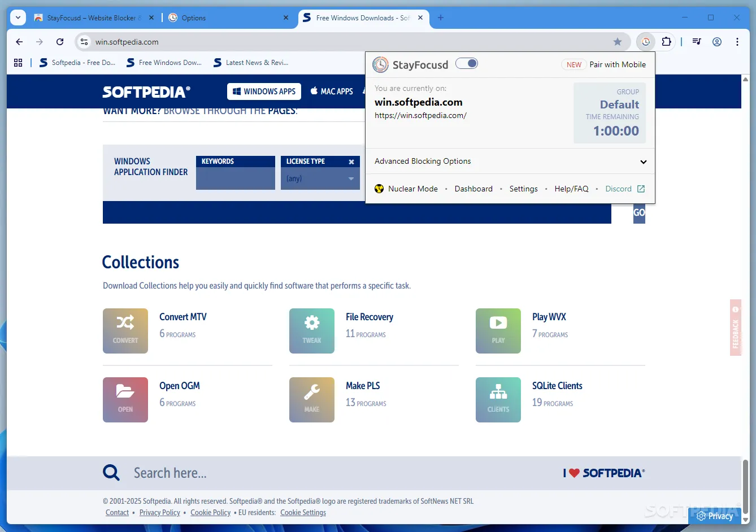Close the Options tab
The image size is (756, 532).
[x=286, y=18]
